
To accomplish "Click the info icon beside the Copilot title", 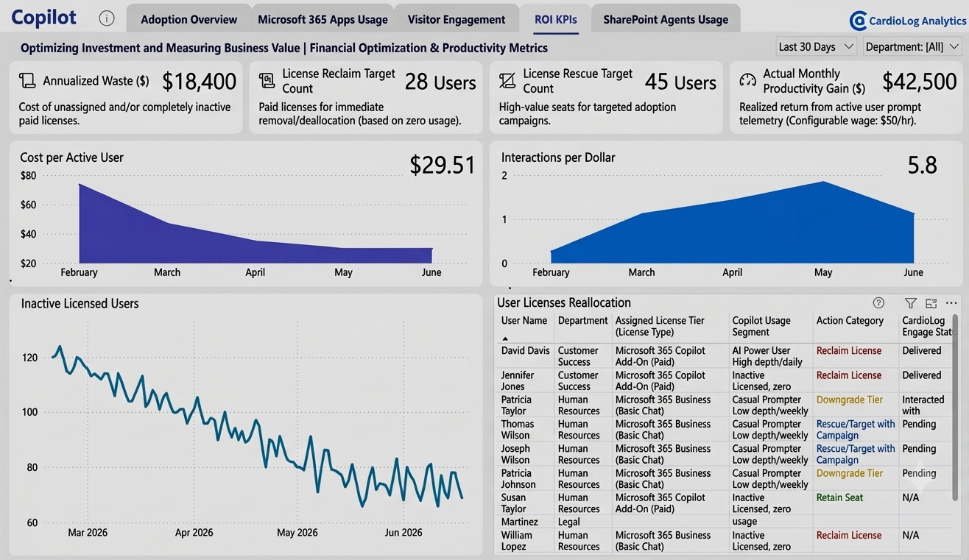I will (107, 19).
